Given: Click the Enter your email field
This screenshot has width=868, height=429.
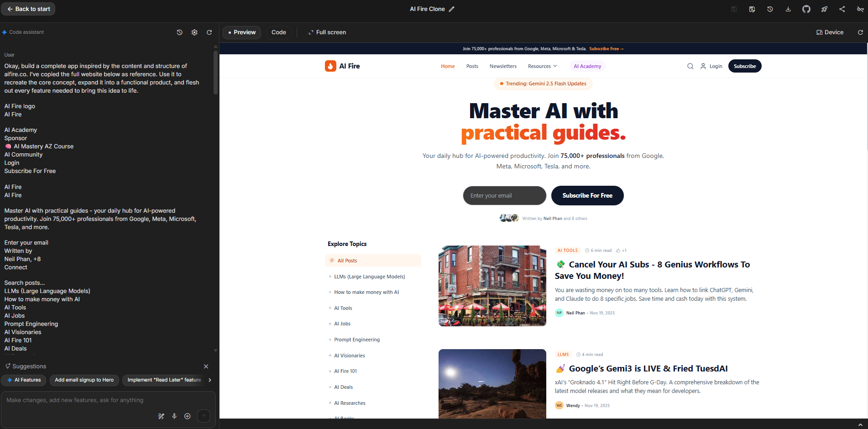Looking at the screenshot, I should (505, 195).
